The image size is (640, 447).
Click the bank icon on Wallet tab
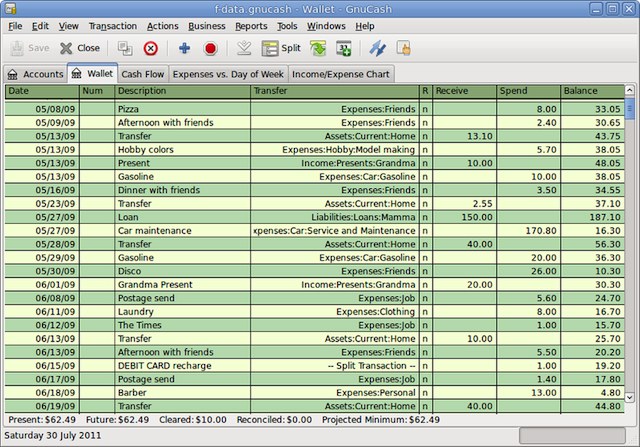pos(76,73)
